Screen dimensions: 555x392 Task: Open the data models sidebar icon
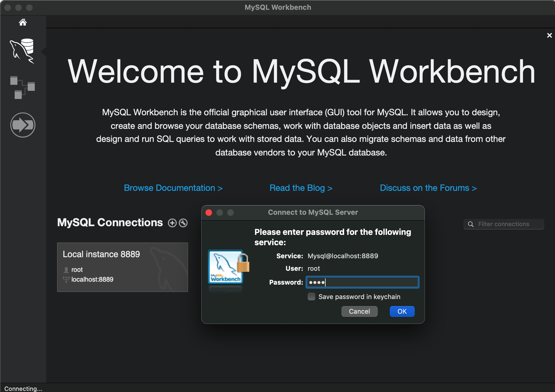(x=23, y=87)
